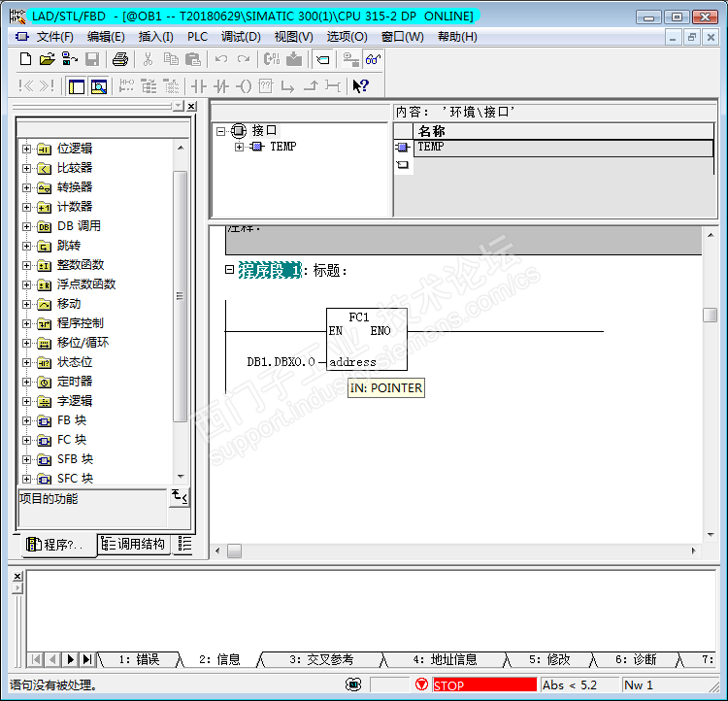Select the 浮点数函数 tree item
This screenshot has height=701, width=728.
point(86,284)
